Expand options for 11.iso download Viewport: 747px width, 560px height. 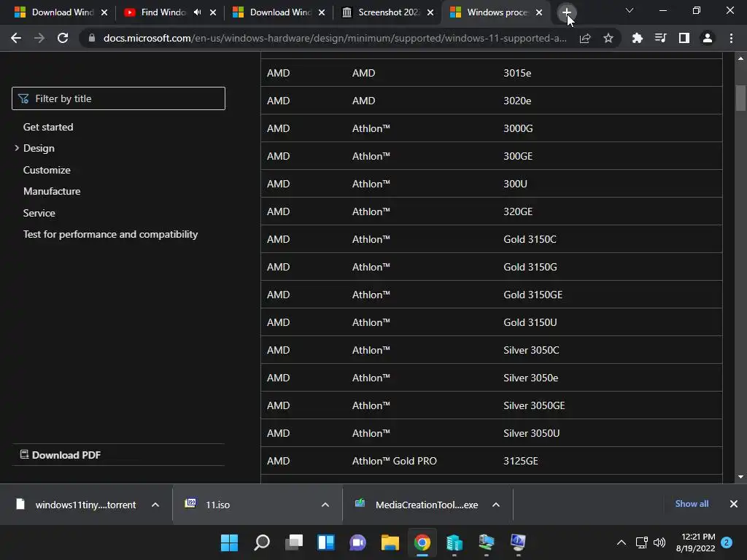coord(325,505)
